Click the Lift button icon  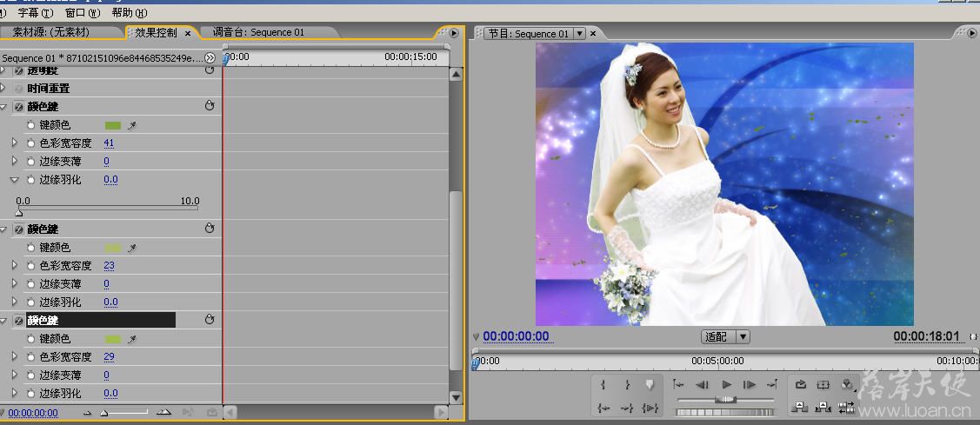pyautogui.click(x=800, y=408)
